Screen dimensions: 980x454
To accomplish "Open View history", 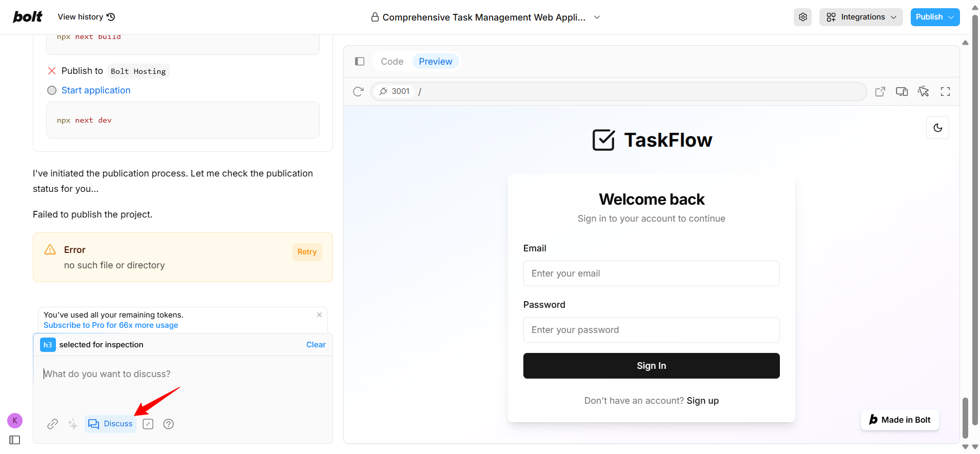I will (86, 17).
